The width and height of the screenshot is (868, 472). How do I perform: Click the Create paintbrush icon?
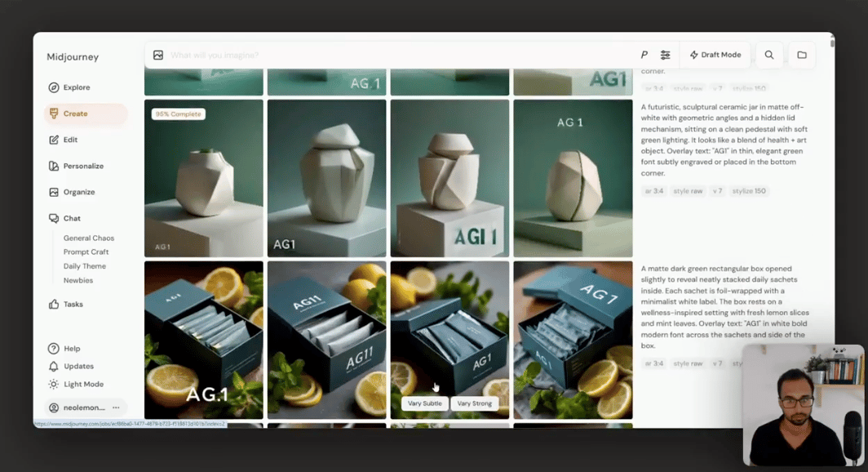(x=54, y=114)
